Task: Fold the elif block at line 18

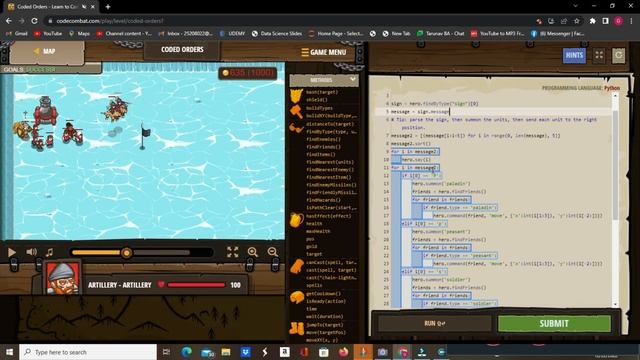Action: point(424,224)
